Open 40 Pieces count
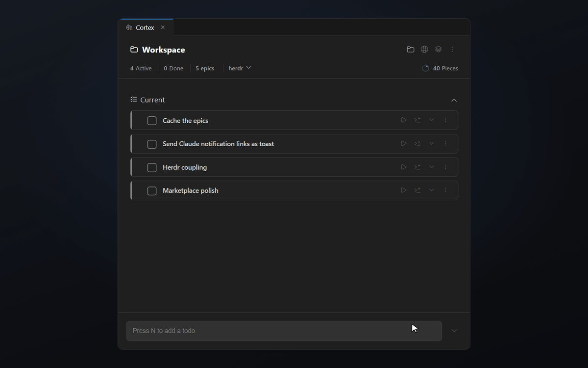Viewport: 588px width, 368px height. pyautogui.click(x=445, y=68)
